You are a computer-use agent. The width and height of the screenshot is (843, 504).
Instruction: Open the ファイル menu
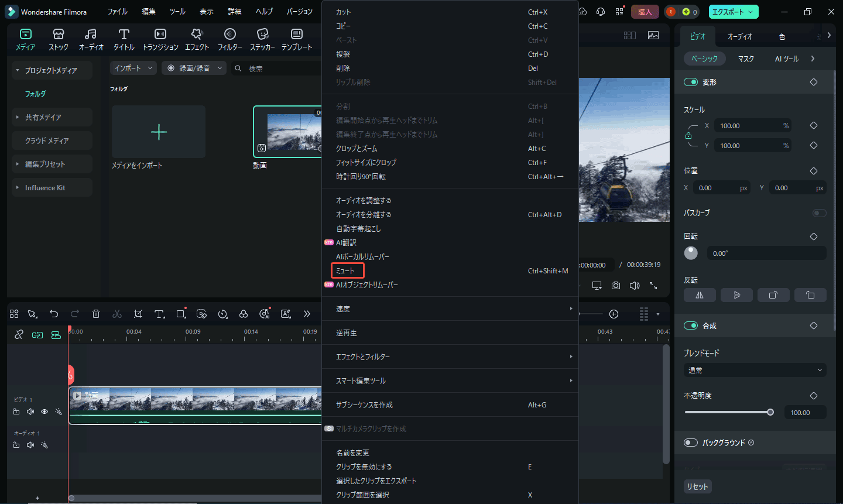pyautogui.click(x=117, y=12)
